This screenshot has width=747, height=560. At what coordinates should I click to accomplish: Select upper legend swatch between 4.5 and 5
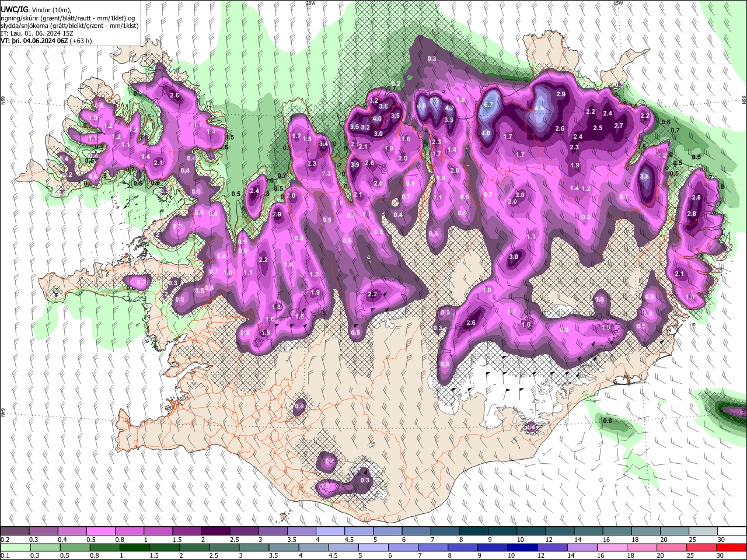coord(359,531)
